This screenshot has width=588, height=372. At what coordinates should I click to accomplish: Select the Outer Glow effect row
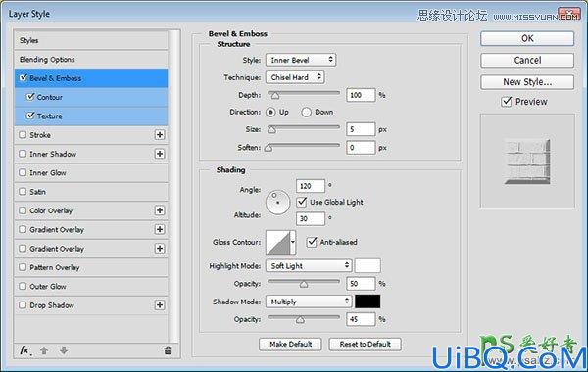(x=91, y=286)
